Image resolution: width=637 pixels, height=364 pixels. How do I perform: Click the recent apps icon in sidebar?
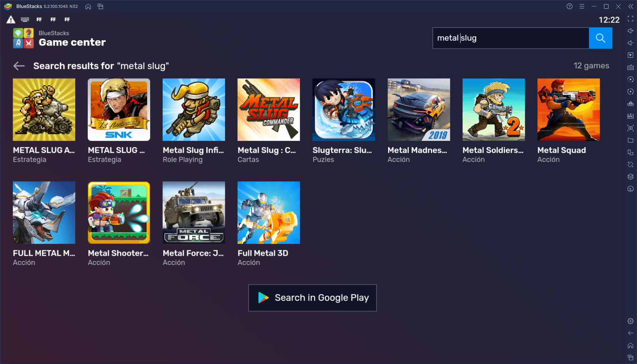(x=631, y=358)
